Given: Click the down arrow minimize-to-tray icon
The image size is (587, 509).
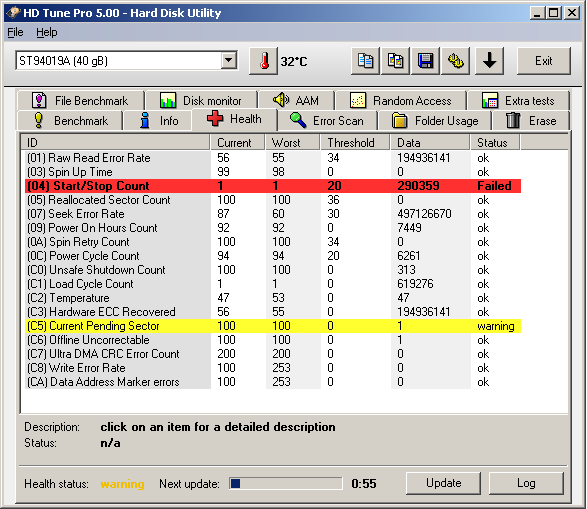Looking at the screenshot, I should tap(489, 61).
